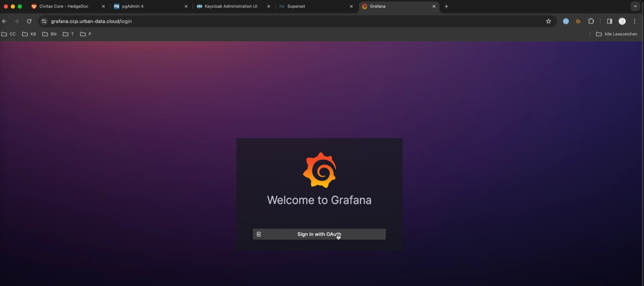The width and height of the screenshot is (644, 286).
Task: Switch to the Civitas Core - HedgeDoc tab
Action: tap(68, 6)
